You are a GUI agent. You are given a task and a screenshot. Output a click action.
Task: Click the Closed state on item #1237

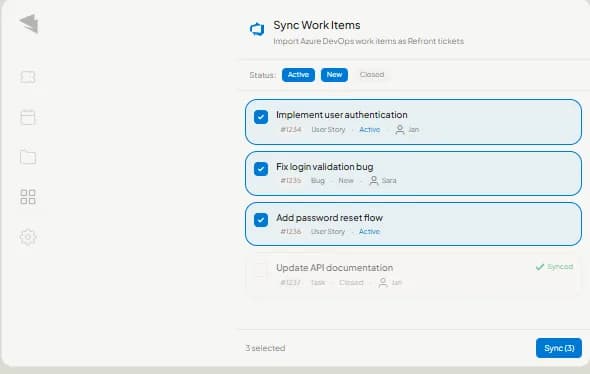351,283
